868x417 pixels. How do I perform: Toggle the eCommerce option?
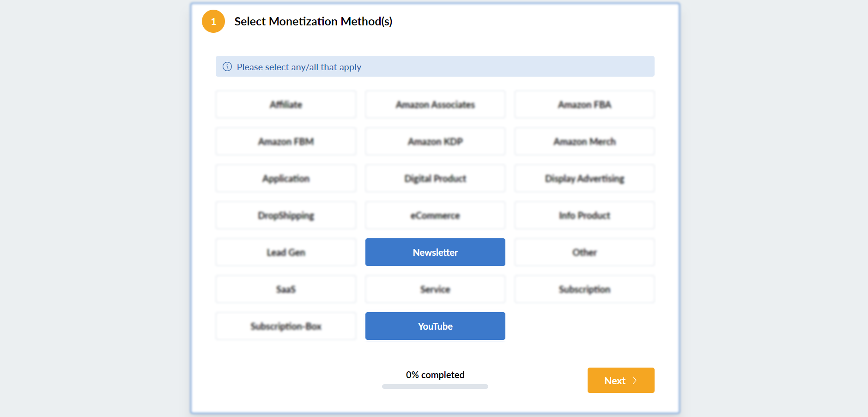[435, 215]
